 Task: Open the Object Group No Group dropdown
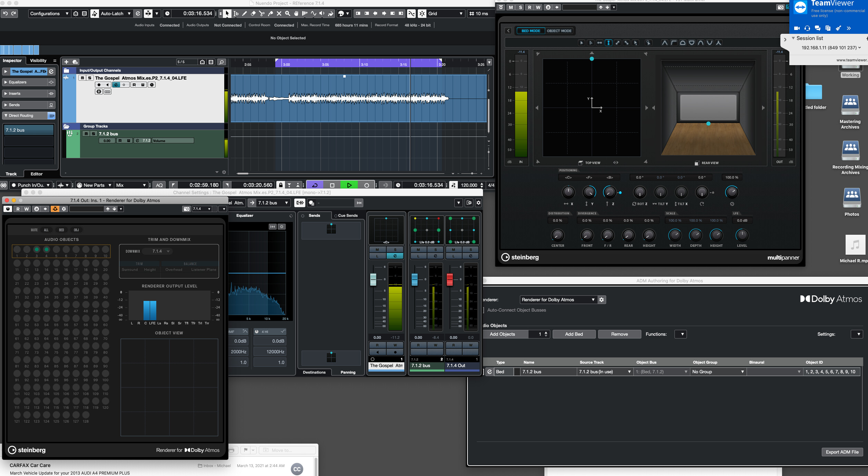coord(718,372)
